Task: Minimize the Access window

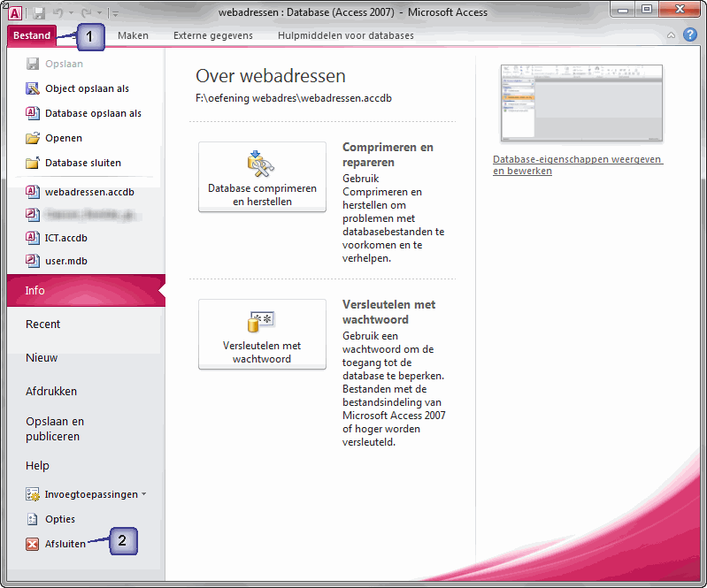Action: [x=623, y=10]
